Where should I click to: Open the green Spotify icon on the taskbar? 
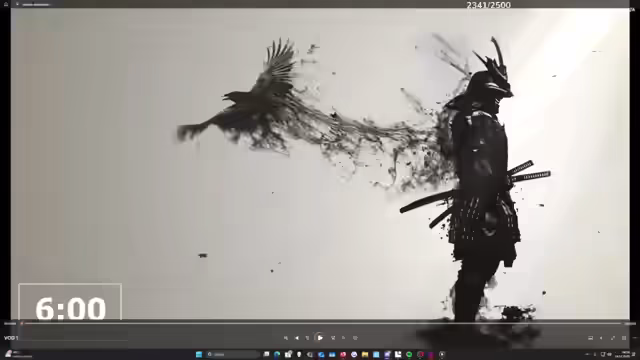(409, 354)
